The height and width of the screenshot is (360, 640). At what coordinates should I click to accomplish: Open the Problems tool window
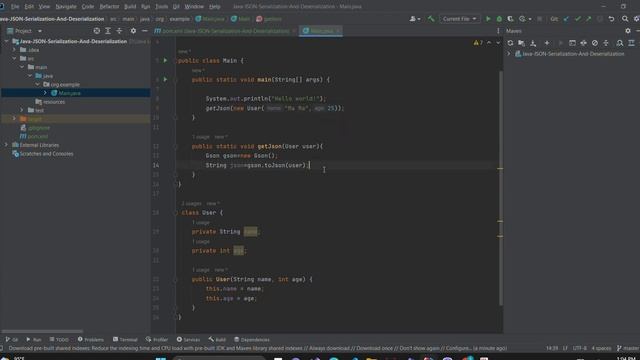point(91,340)
